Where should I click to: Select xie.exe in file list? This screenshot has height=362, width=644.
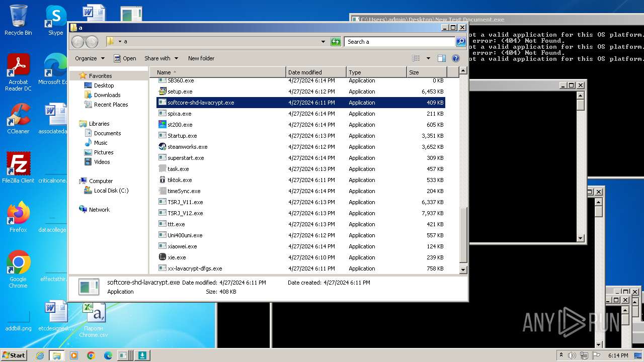[x=177, y=257]
